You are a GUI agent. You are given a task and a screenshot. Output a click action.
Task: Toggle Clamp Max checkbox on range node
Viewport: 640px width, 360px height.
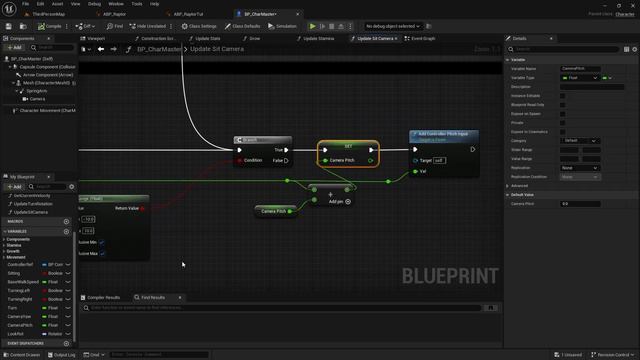[102, 253]
